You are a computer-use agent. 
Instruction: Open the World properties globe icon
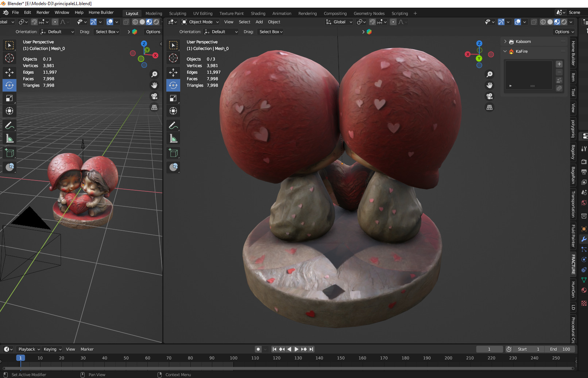584,203
